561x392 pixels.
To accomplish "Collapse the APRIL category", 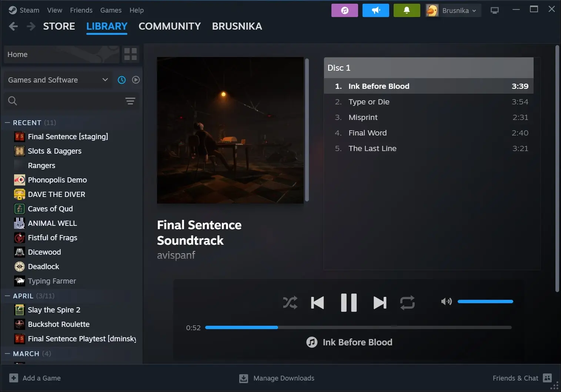I will pyautogui.click(x=7, y=296).
